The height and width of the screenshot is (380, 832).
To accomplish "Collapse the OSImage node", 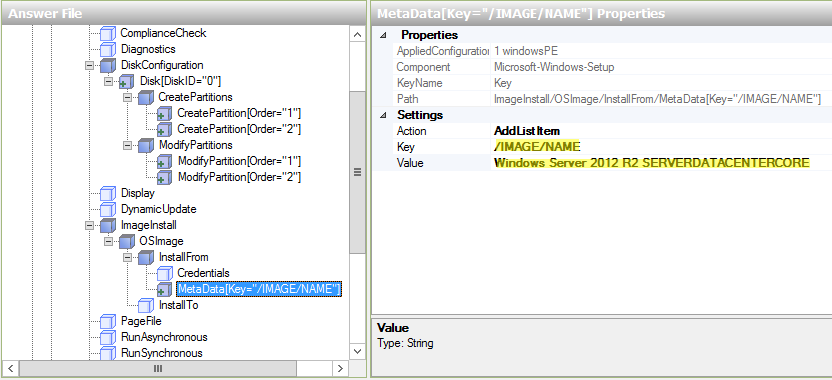I will [108, 241].
